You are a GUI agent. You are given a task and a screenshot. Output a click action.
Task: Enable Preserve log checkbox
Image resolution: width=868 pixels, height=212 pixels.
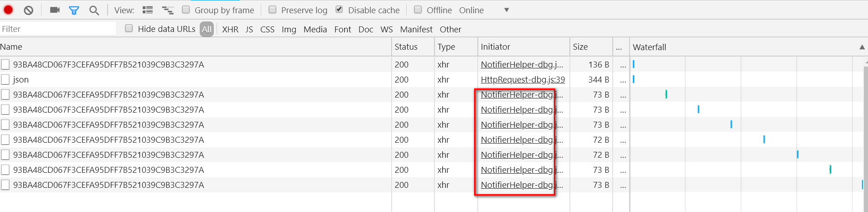(x=272, y=10)
